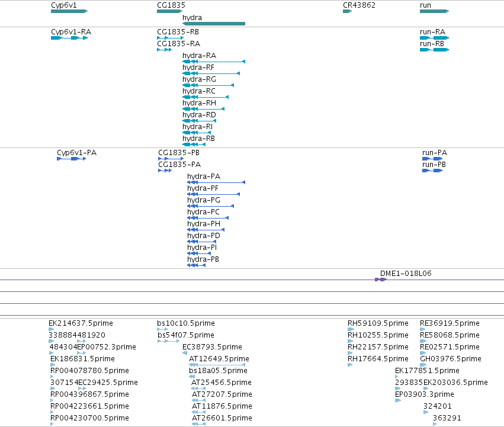Click bs18a05.5prime EST
The height and width of the screenshot is (427, 504).
(x=192, y=377)
